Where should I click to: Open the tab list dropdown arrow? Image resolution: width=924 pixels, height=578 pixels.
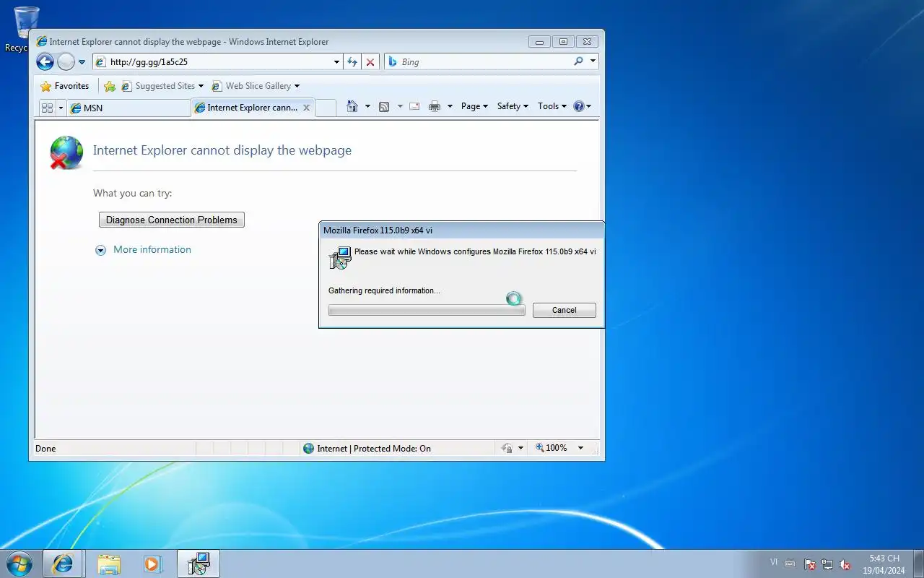pyautogui.click(x=61, y=108)
